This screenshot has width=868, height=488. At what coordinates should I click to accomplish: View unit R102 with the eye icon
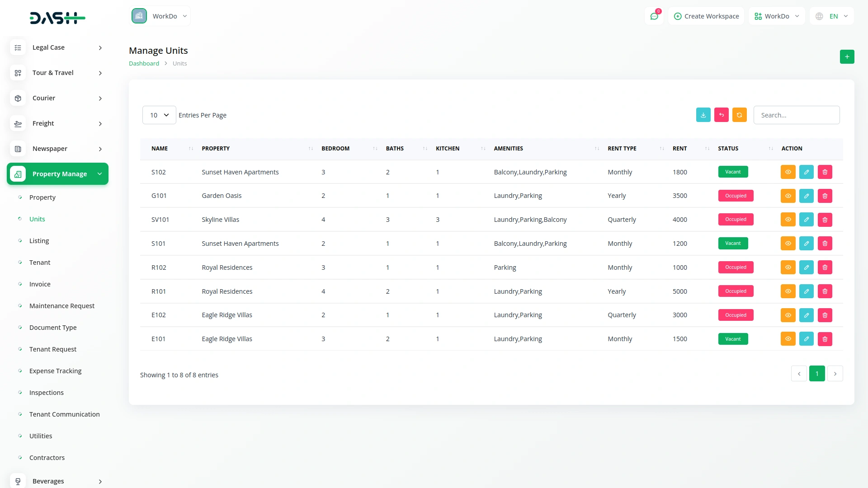(x=788, y=267)
